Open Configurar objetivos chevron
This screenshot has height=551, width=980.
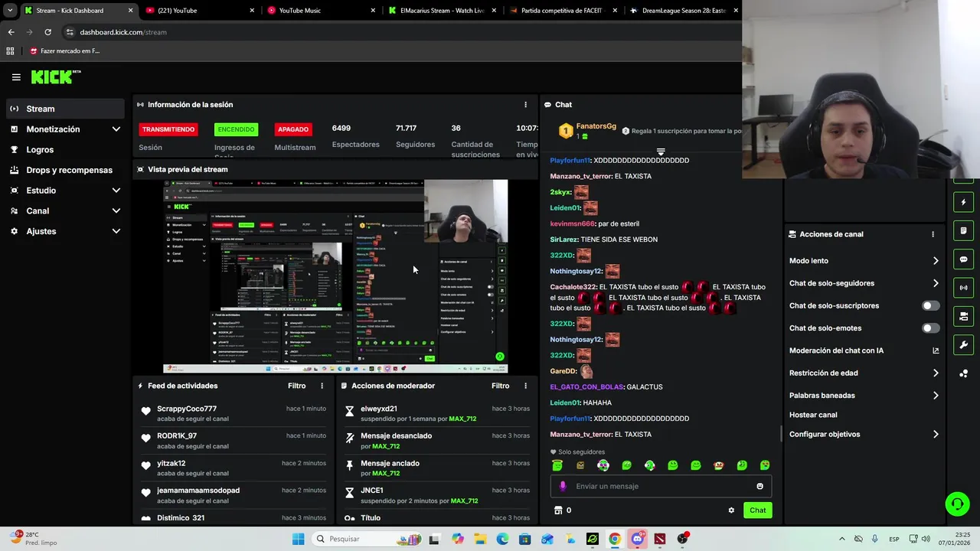(x=936, y=435)
